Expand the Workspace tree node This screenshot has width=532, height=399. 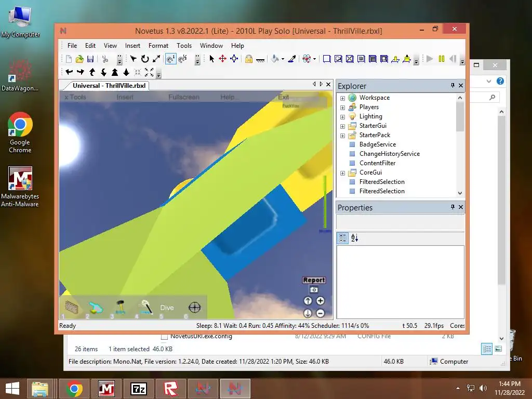[x=343, y=98]
